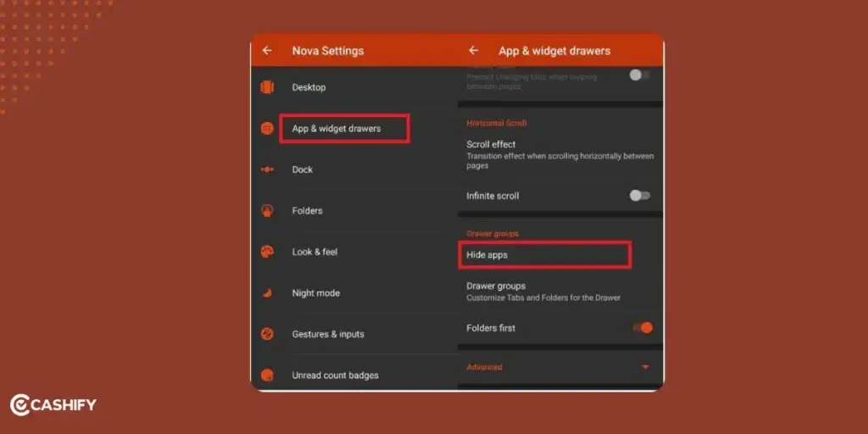Tap back arrow beside App & widget drawers title
Viewport: 868px width, 434px height.
point(473,50)
